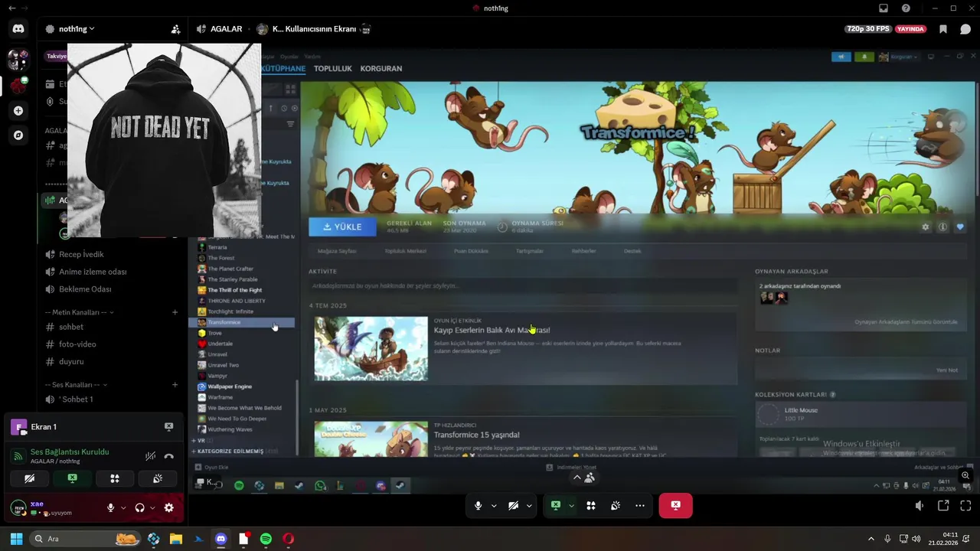Screen dimensions: 980x551
Task: Open Discord direct messages home icon
Action: click(18, 29)
